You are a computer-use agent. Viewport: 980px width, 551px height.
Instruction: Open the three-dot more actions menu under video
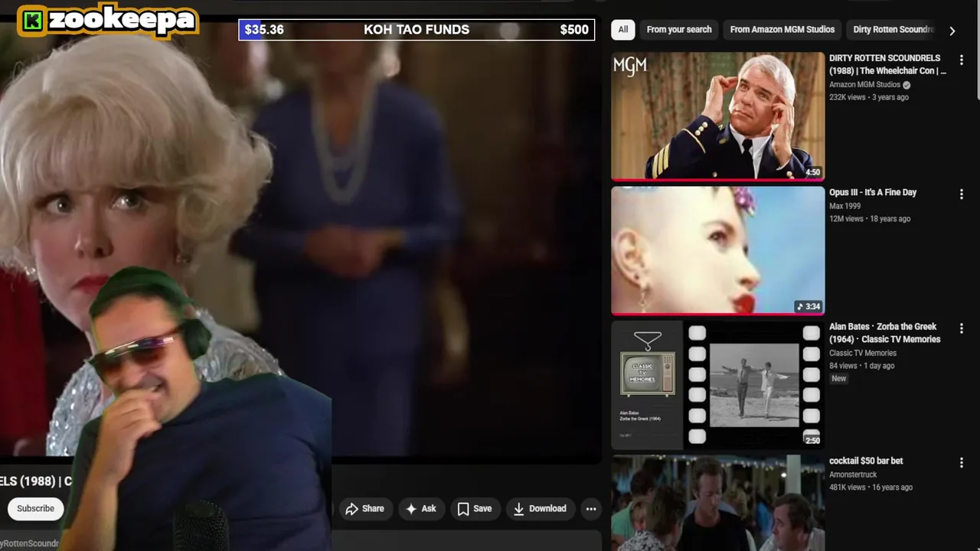pos(591,509)
